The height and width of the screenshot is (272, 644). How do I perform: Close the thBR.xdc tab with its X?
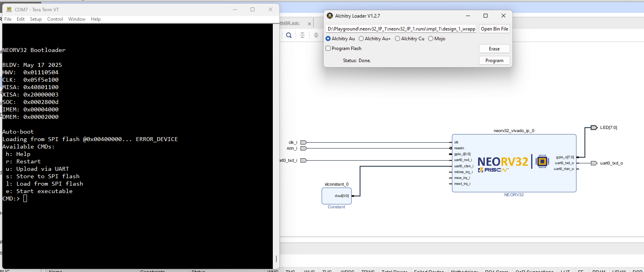[310, 24]
